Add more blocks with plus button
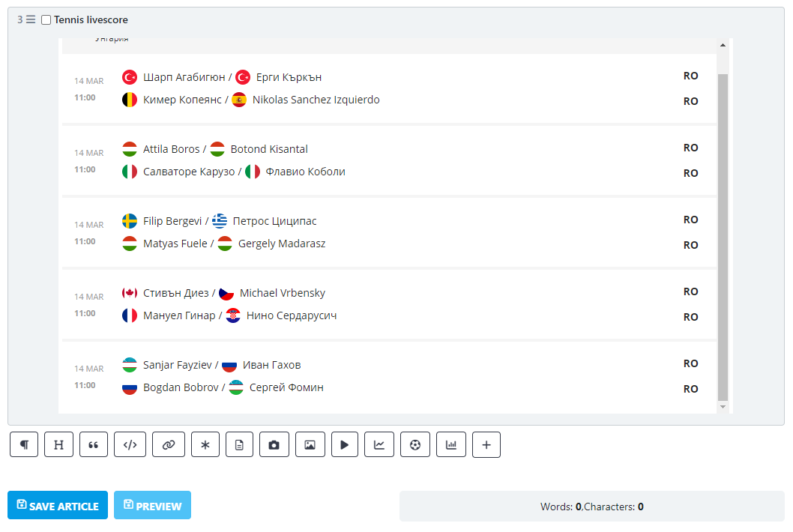Viewport: 793px width, 532px height. click(486, 444)
